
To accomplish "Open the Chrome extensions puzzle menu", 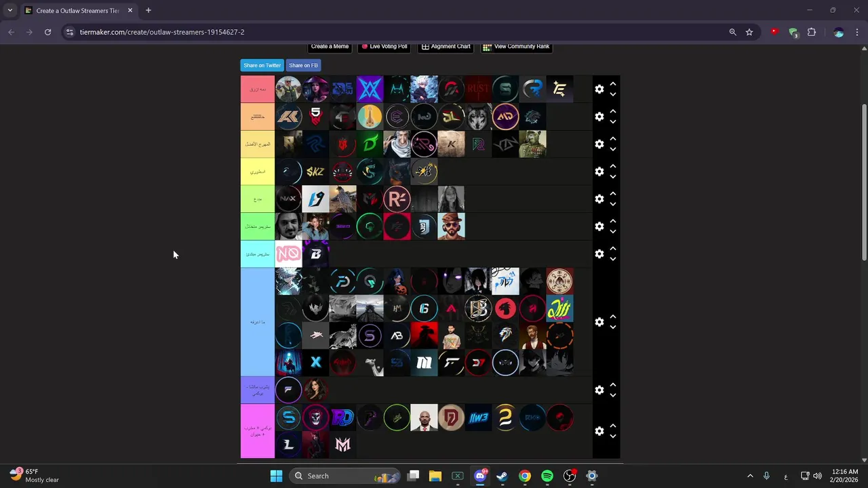I will pos(811,32).
